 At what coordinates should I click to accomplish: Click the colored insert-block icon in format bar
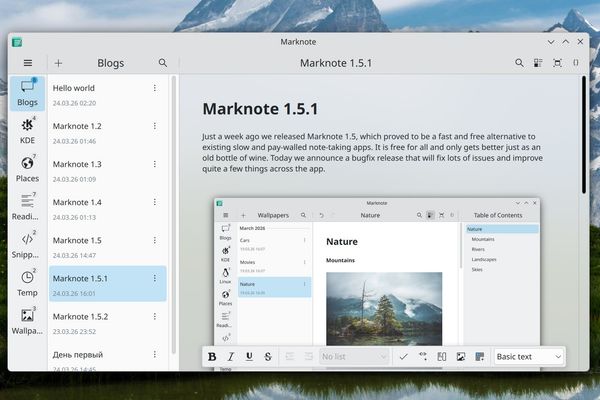point(479,357)
